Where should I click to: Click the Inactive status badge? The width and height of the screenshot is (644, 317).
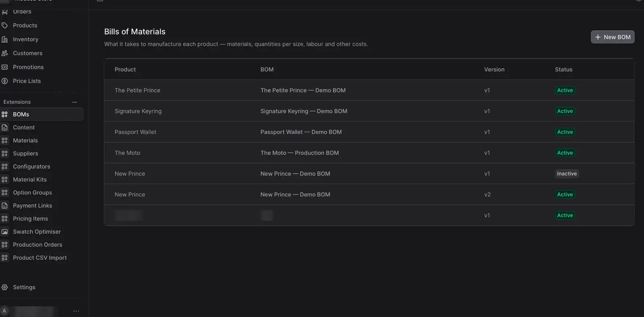567,174
